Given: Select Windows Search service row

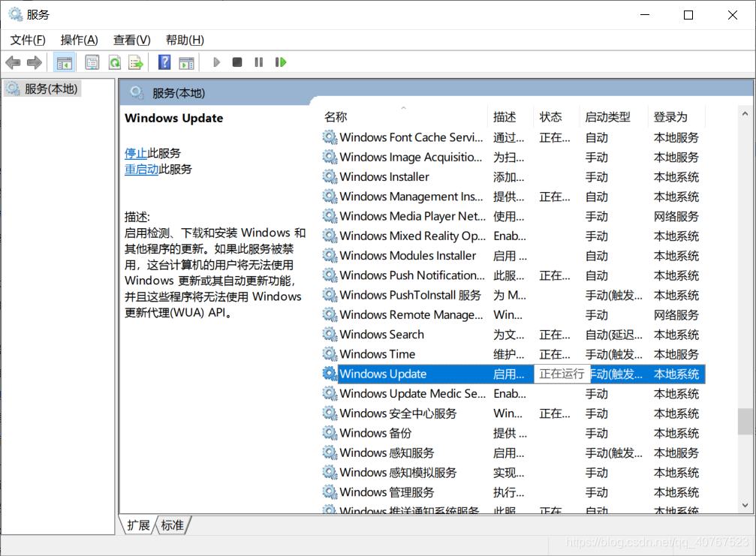Looking at the screenshot, I should coord(513,335).
